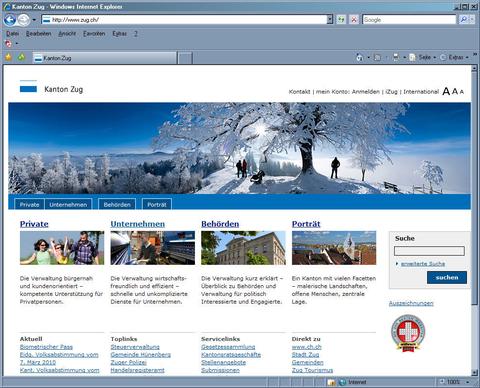The image size is (480, 388).
Task: Open the 100% zoom level dropdown
Action: (x=468, y=382)
